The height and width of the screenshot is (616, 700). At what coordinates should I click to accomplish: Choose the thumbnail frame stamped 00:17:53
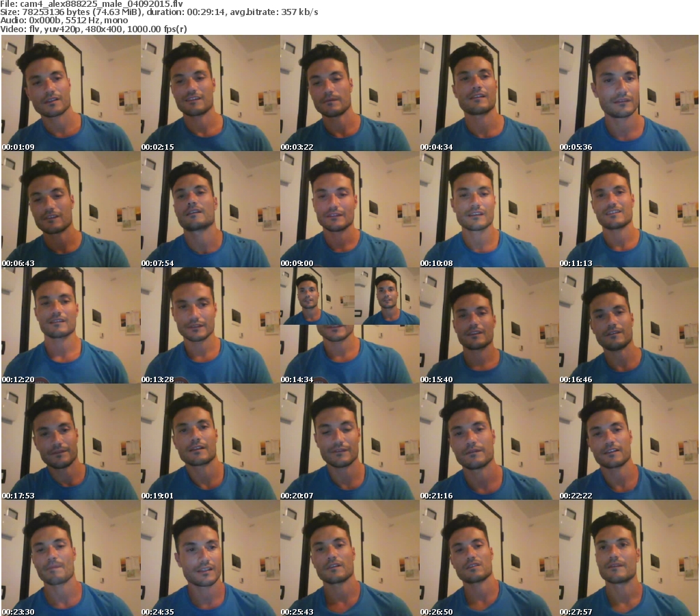pyautogui.click(x=71, y=442)
